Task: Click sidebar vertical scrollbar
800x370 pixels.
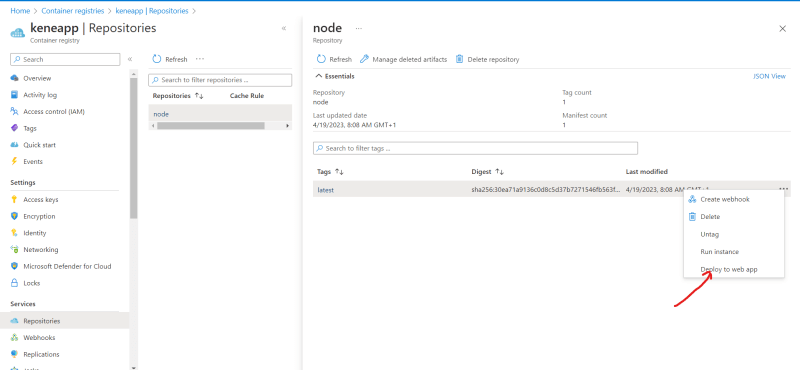Action: [x=134, y=148]
